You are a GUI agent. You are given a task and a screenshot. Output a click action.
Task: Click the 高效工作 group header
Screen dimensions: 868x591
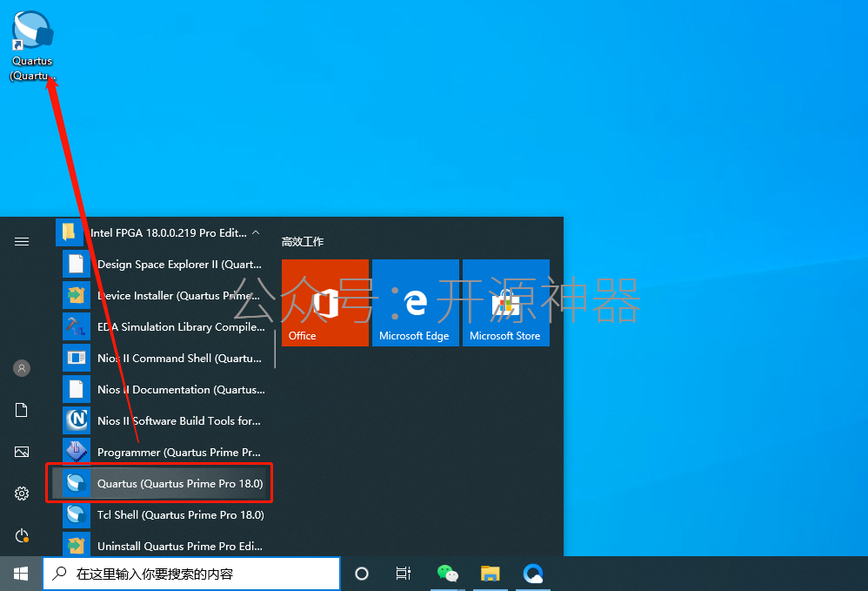tap(303, 241)
